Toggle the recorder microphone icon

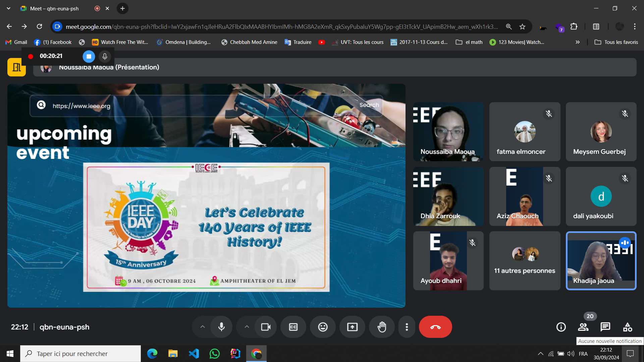coord(105,56)
